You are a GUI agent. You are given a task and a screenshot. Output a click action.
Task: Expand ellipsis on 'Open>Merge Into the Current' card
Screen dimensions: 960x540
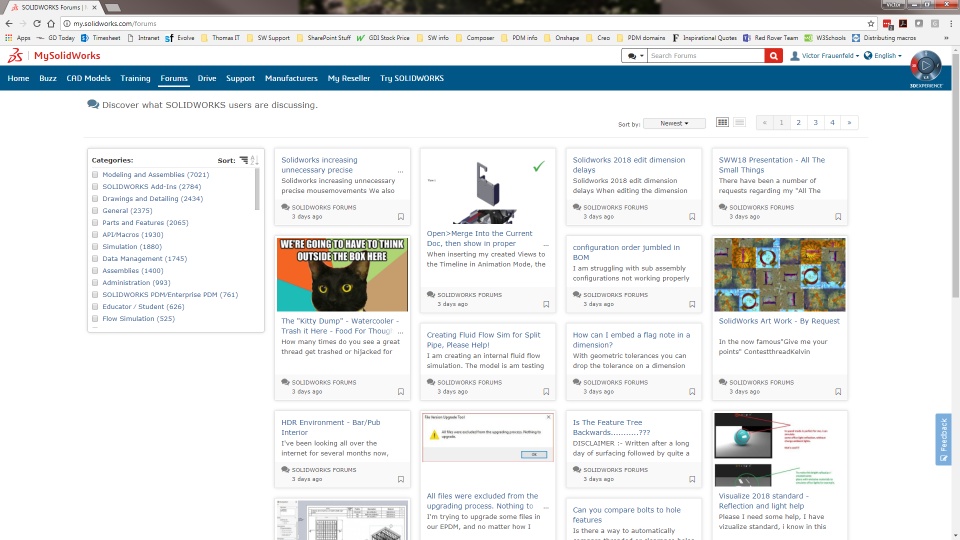pos(546,245)
